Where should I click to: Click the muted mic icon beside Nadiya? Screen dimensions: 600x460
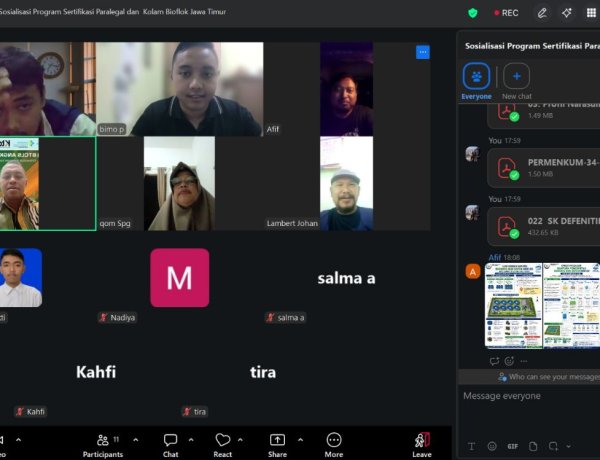point(103,318)
